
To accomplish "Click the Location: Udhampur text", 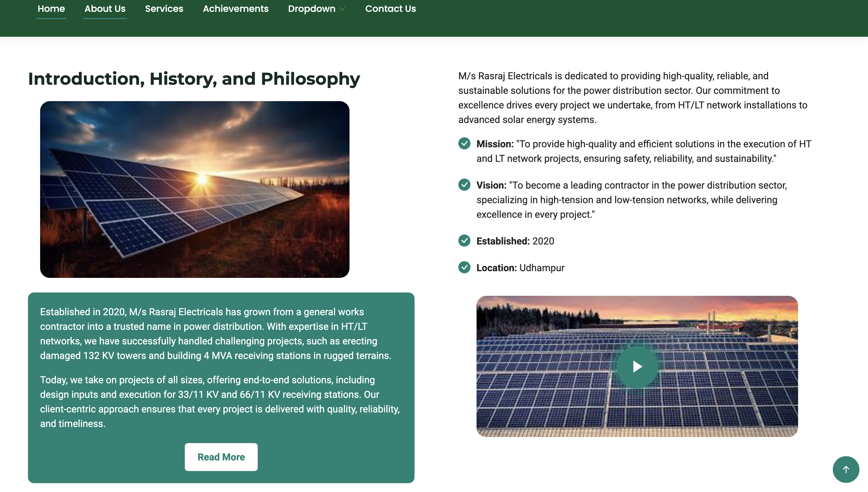I will [x=520, y=268].
